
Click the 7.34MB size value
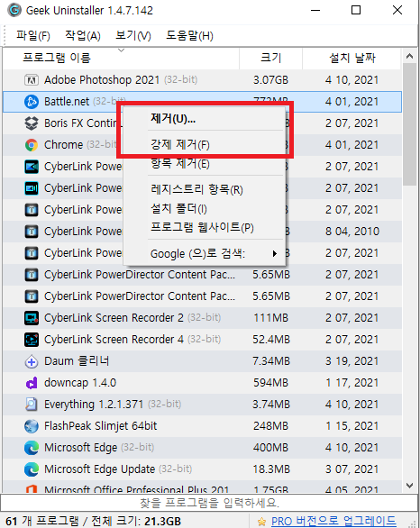coord(271,361)
